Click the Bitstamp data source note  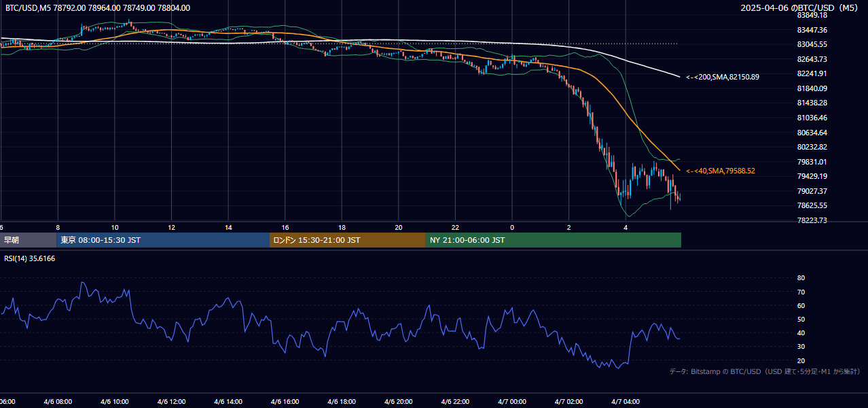[x=765, y=371]
